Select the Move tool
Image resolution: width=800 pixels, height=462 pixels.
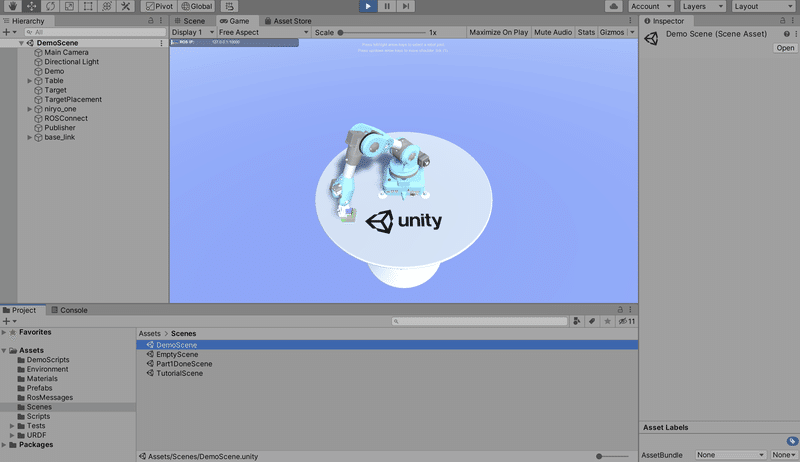[31, 6]
